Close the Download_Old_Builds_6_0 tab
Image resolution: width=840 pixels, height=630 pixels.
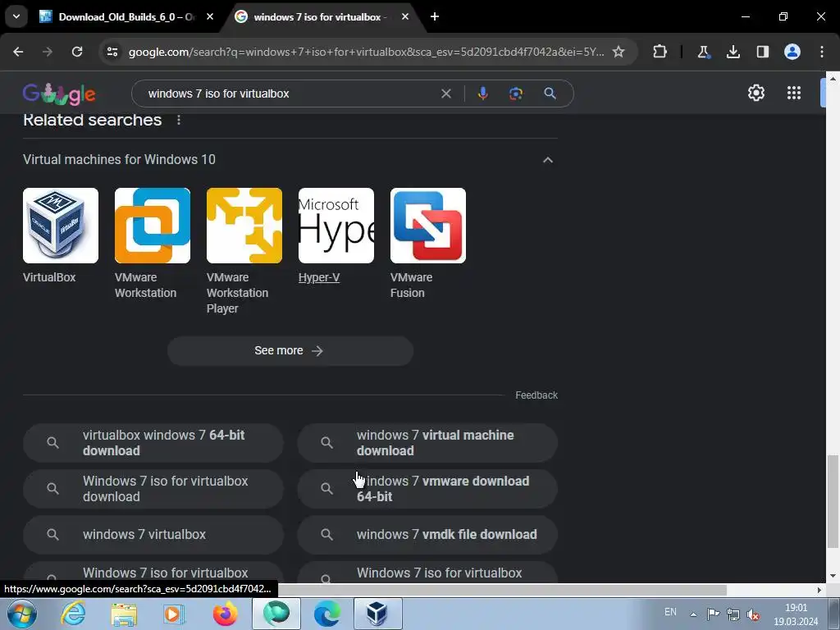210,16
